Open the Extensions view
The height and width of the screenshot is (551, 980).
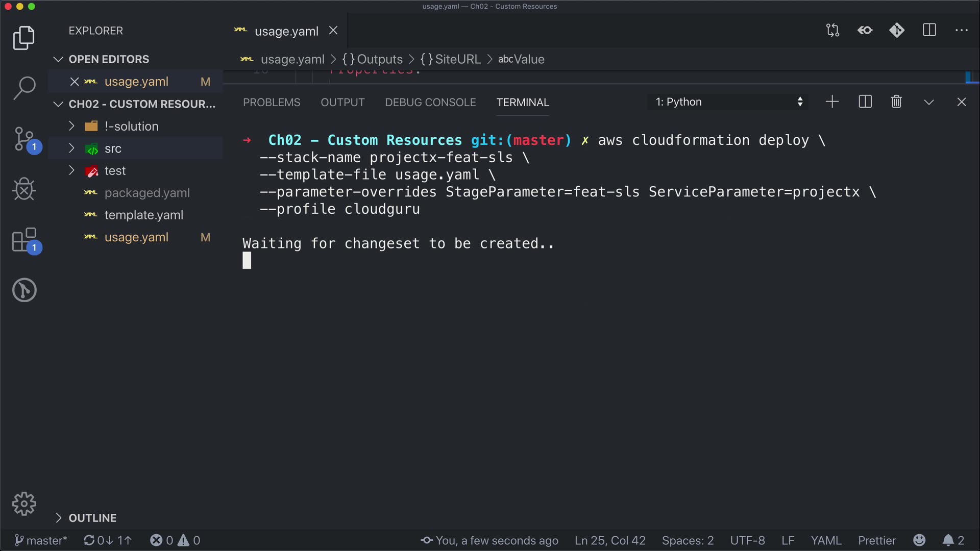click(x=24, y=240)
